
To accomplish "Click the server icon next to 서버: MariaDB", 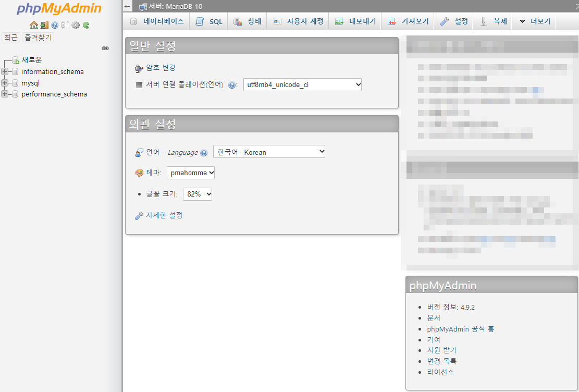I will [x=143, y=7].
